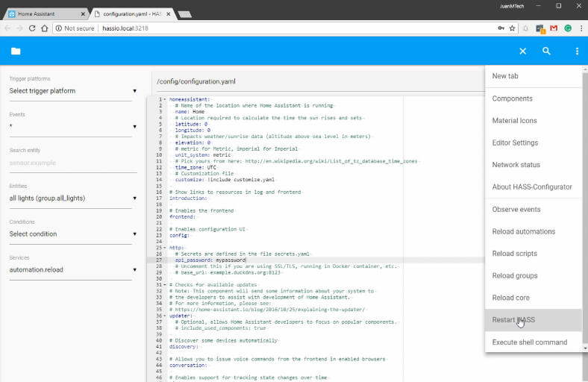
Task: Click the page vertical scrollbar
Action: pos(585,208)
